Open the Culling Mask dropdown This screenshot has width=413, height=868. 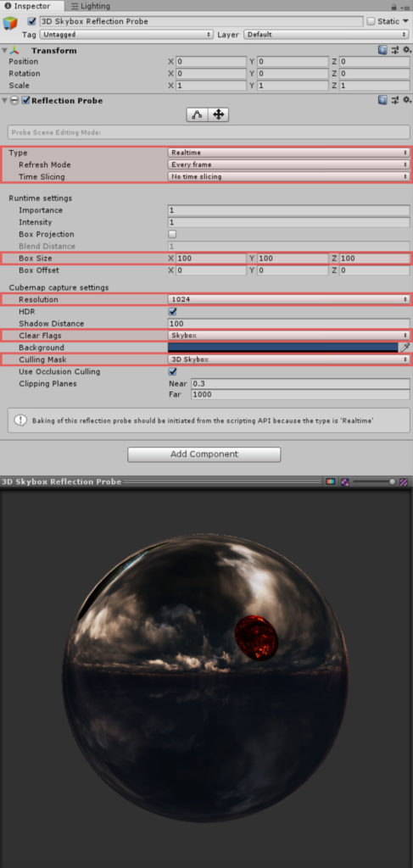coord(287,359)
